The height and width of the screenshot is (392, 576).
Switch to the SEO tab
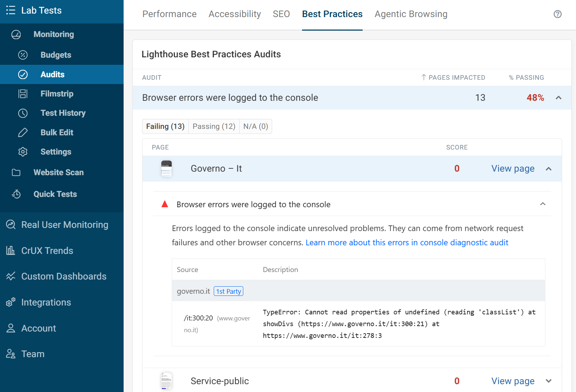[281, 14]
